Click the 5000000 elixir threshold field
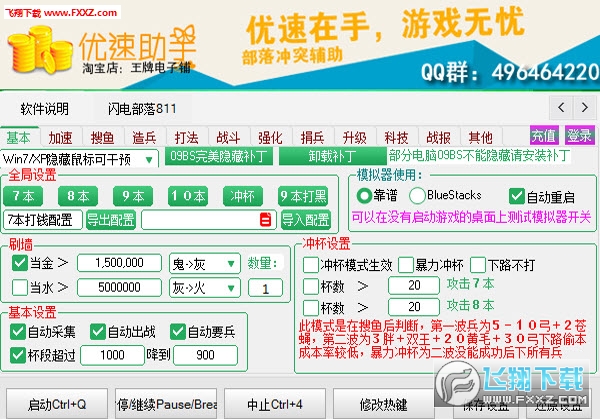 (119, 287)
